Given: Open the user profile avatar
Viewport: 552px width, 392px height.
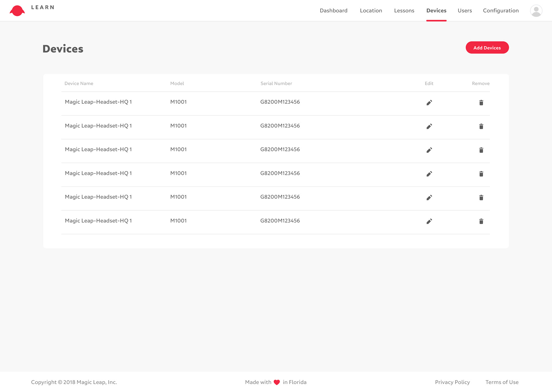Looking at the screenshot, I should (x=536, y=11).
